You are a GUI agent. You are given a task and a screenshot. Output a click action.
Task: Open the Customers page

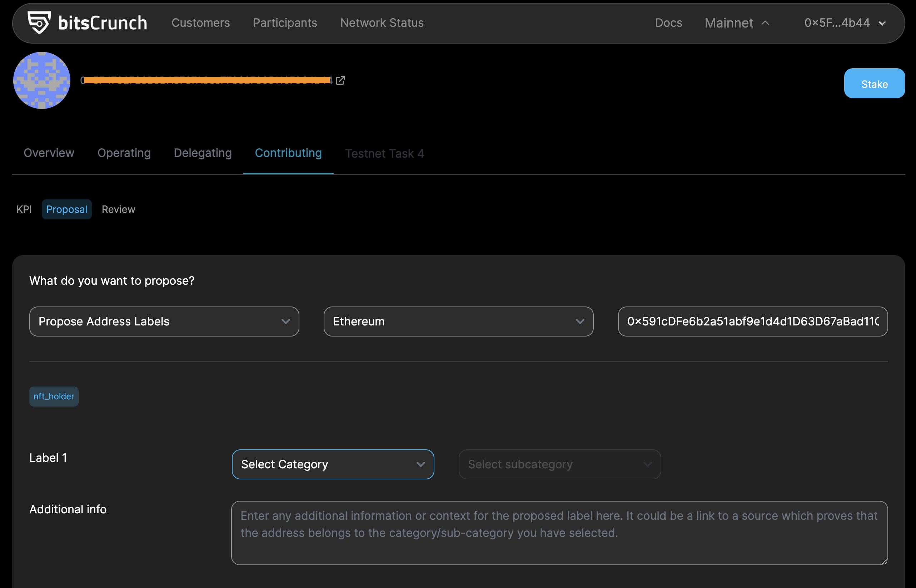(x=201, y=23)
